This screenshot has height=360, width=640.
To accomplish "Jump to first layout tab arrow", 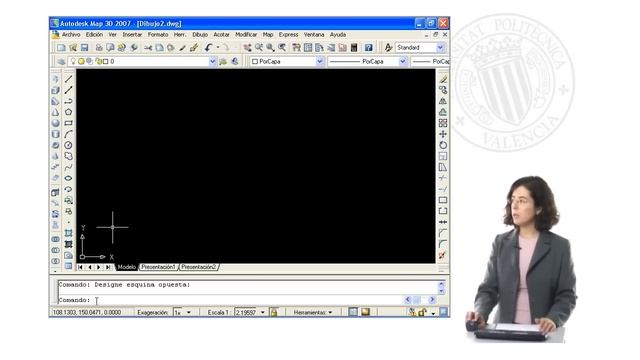I will (80, 267).
